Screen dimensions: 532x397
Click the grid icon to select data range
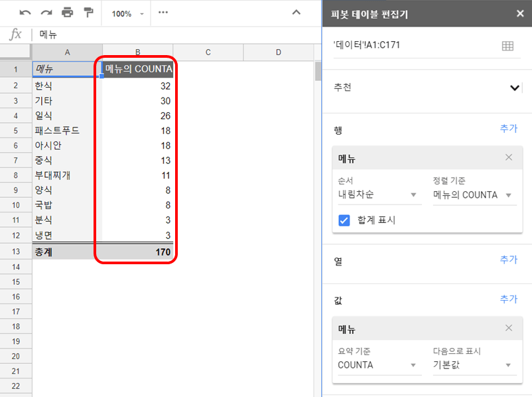point(508,46)
